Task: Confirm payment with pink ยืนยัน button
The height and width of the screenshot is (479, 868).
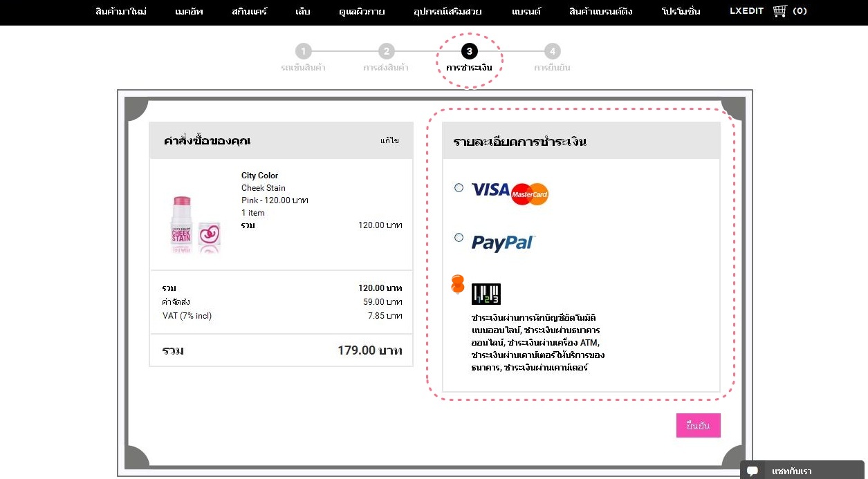Action: pyautogui.click(x=698, y=426)
